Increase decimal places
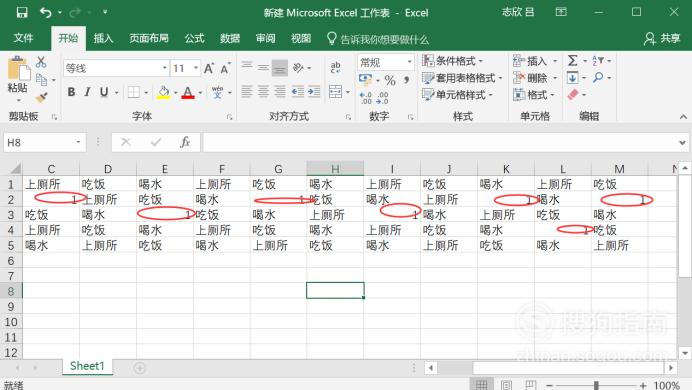The width and height of the screenshot is (692, 390). (366, 98)
